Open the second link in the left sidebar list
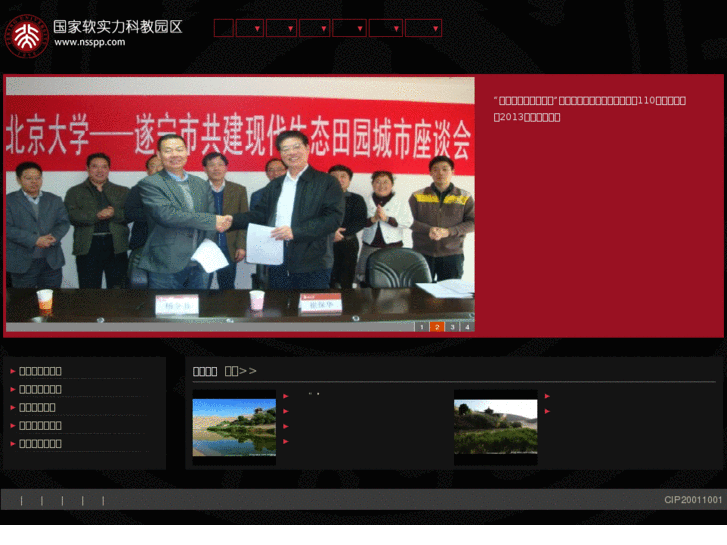727x545 pixels. click(40, 389)
